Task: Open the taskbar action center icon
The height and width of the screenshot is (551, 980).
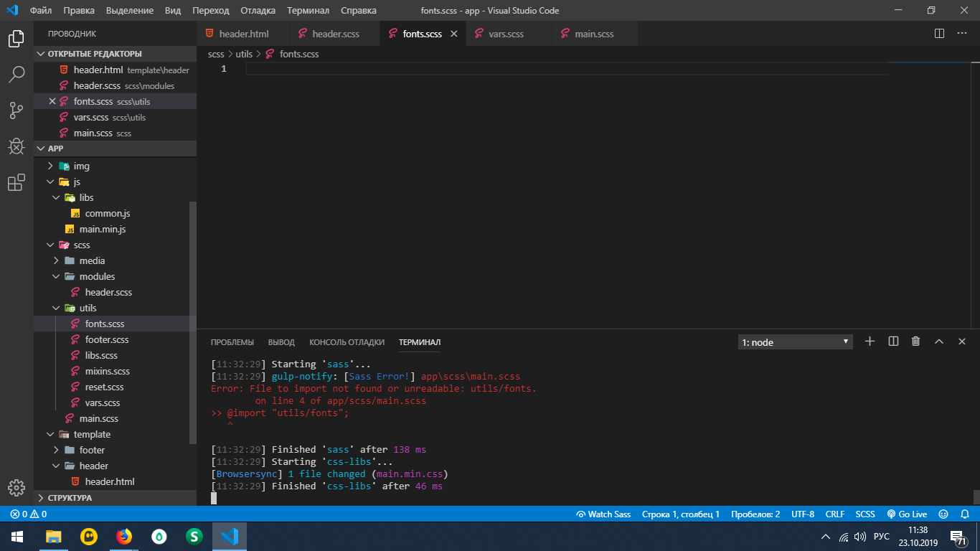Action: 958,537
